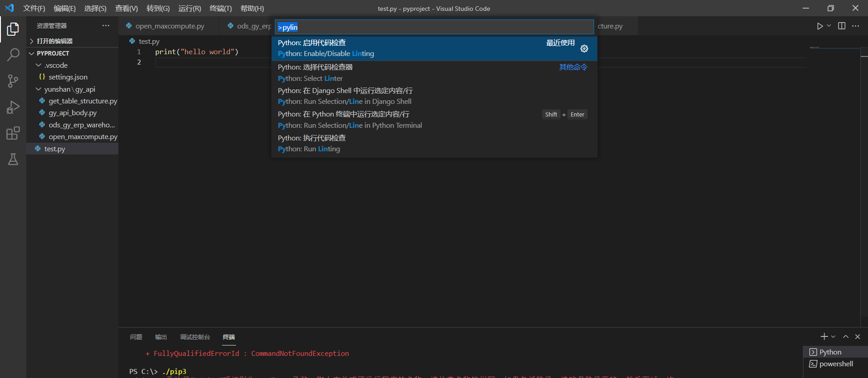
Task: Expand the 打开的编辑器 section
Action: (72, 41)
